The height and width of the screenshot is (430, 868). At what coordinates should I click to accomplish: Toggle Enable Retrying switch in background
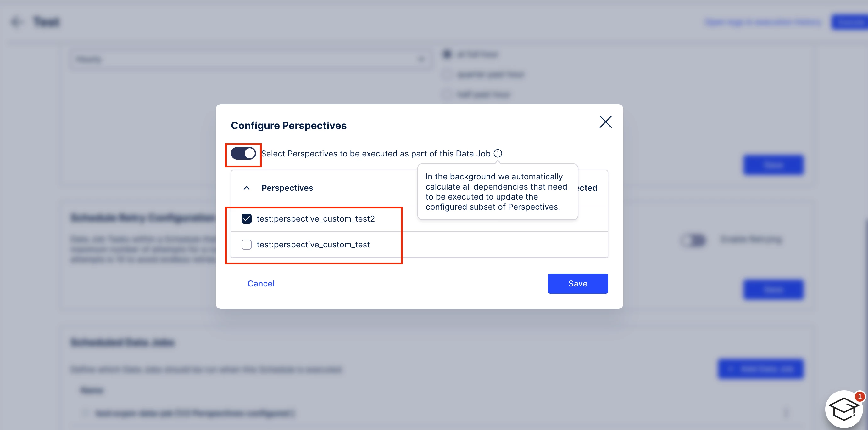pyautogui.click(x=693, y=240)
